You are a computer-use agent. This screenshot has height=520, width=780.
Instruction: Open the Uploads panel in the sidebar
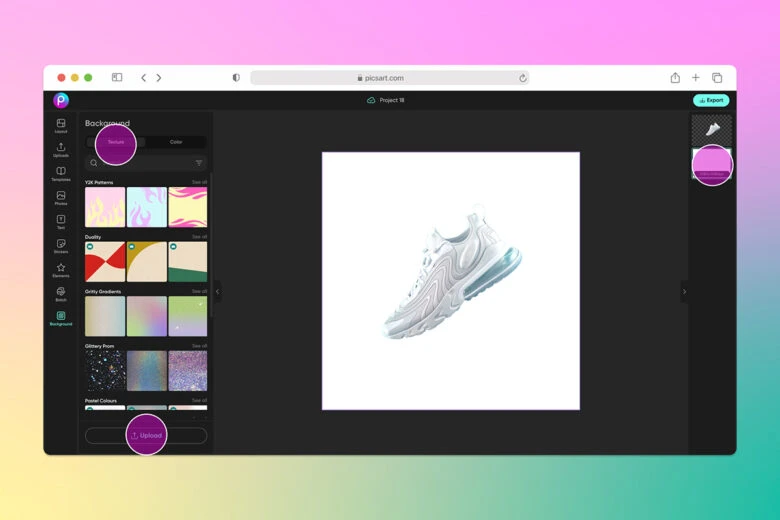[x=61, y=149]
